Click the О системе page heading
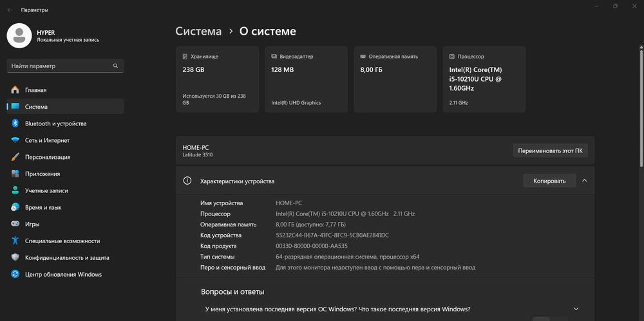Image resolution: width=644 pixels, height=321 pixels. coord(268,31)
